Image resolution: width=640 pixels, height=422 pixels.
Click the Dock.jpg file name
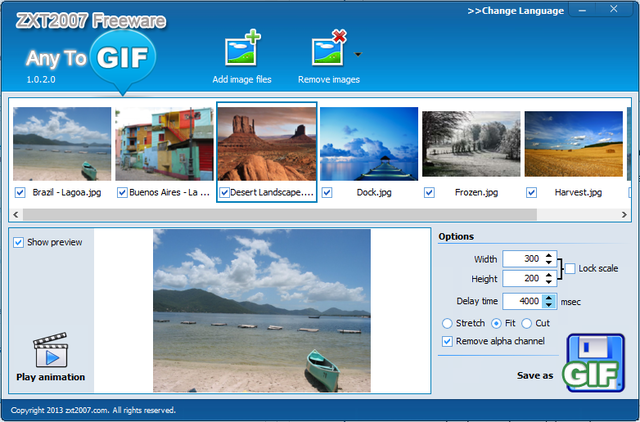click(374, 192)
